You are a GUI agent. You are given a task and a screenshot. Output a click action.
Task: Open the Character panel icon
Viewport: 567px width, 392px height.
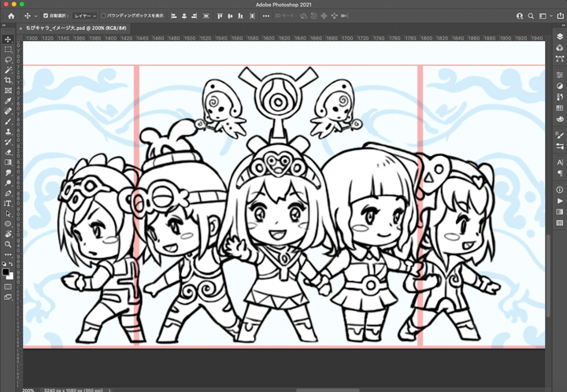[560, 163]
